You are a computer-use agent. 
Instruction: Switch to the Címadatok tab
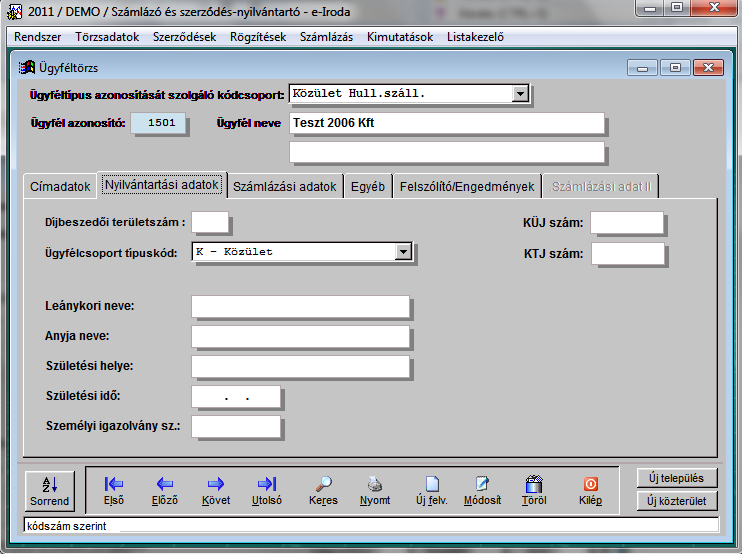[60, 186]
